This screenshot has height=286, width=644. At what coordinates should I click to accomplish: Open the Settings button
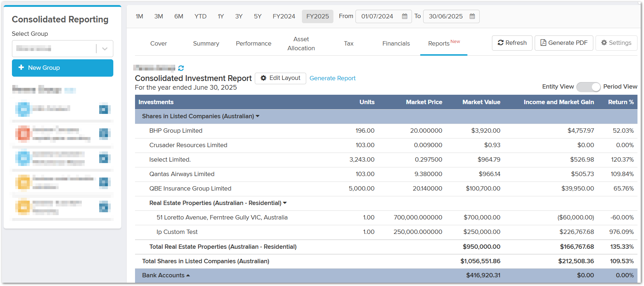(616, 43)
